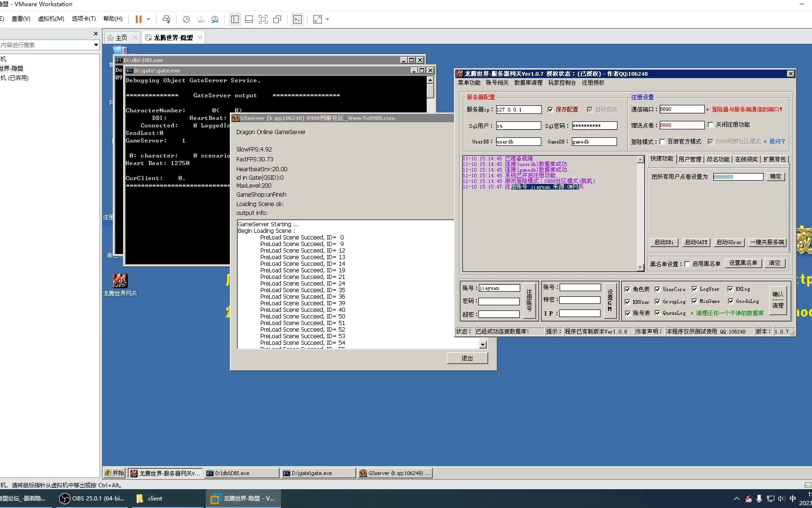The image size is (812, 508).
Task: Click the send Ctrl+Alt+Del toolbar icon
Action: coord(166,19)
